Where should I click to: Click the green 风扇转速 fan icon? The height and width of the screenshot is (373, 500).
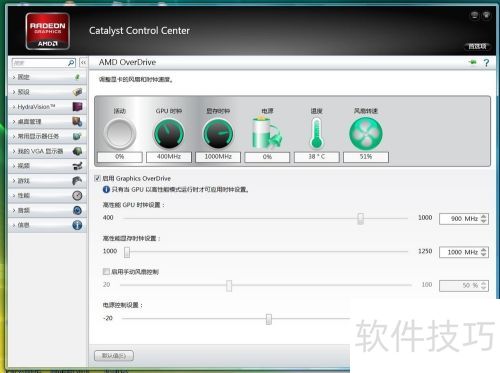366,134
